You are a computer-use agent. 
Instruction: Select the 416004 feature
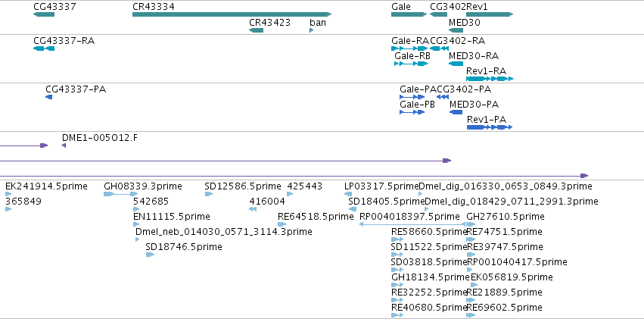point(253,209)
